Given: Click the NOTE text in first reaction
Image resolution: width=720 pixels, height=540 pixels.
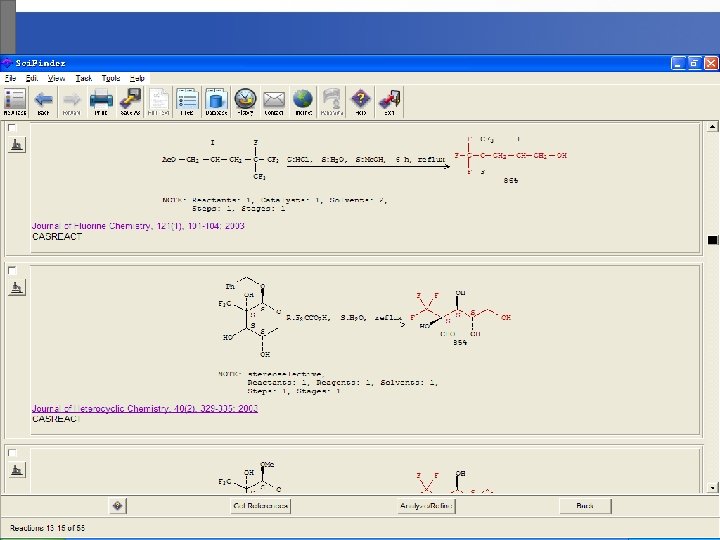Looking at the screenshot, I should tap(275, 204).
